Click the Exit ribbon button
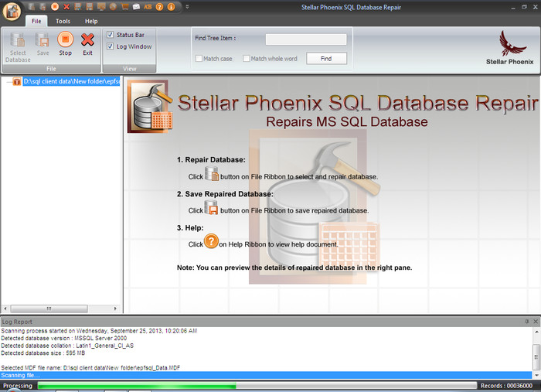541x392 pixels. (x=87, y=44)
